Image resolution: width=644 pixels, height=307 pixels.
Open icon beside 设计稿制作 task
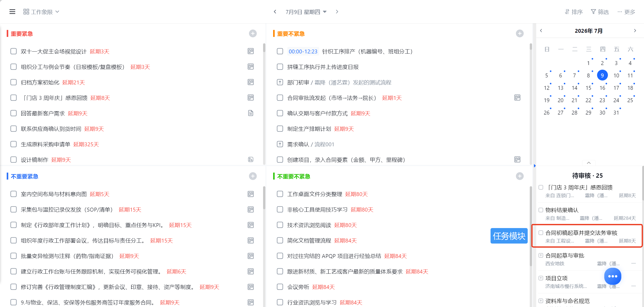coord(251,159)
